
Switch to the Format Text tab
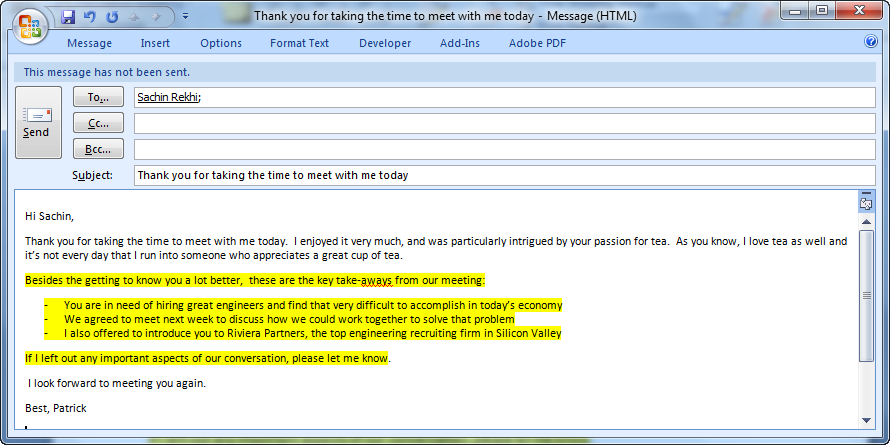[x=299, y=43]
